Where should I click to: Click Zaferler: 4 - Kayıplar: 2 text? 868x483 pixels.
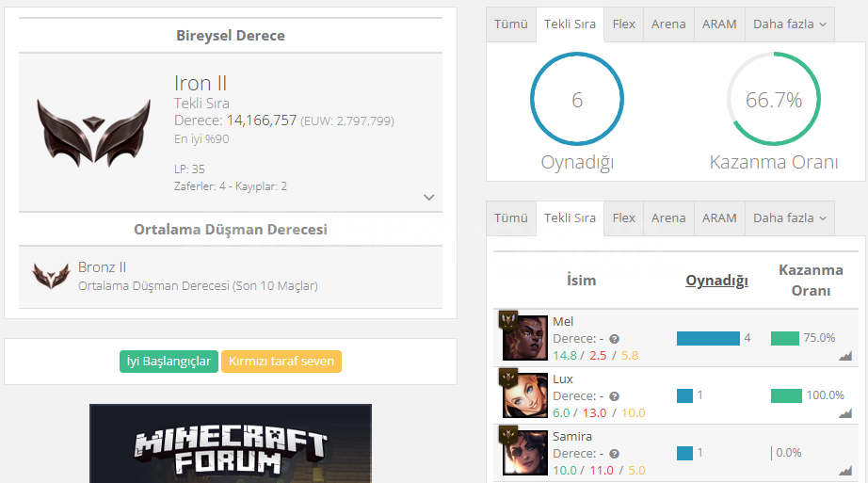[x=231, y=186]
